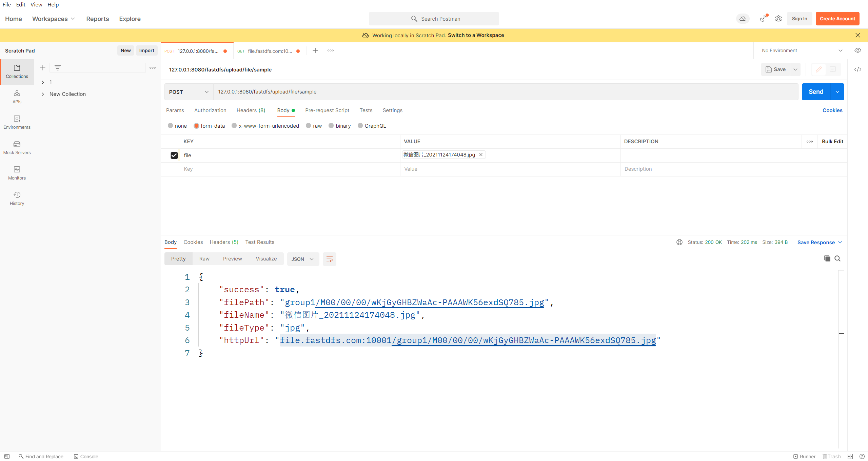Open the View menu
Image resolution: width=868 pixels, height=461 pixels.
36,4
